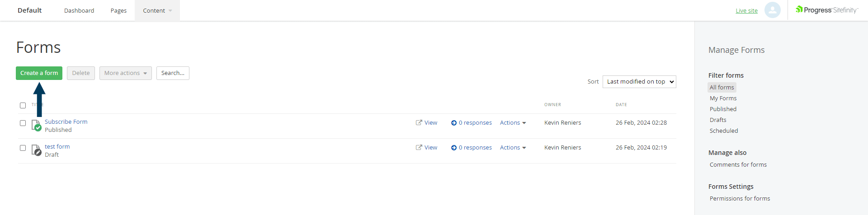
Task: Check the test form row checkbox
Action: coord(23,148)
